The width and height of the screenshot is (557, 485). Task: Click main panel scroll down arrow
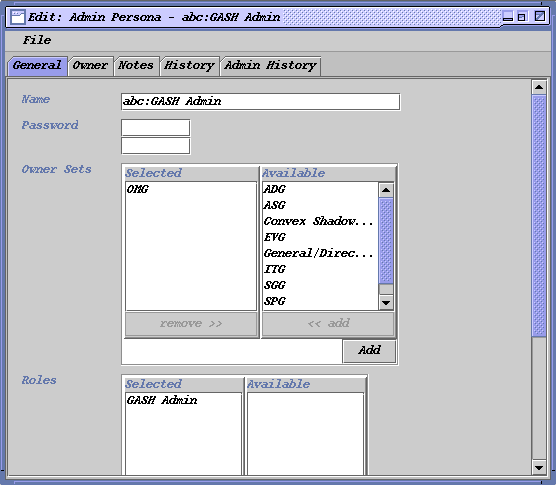coord(539,468)
